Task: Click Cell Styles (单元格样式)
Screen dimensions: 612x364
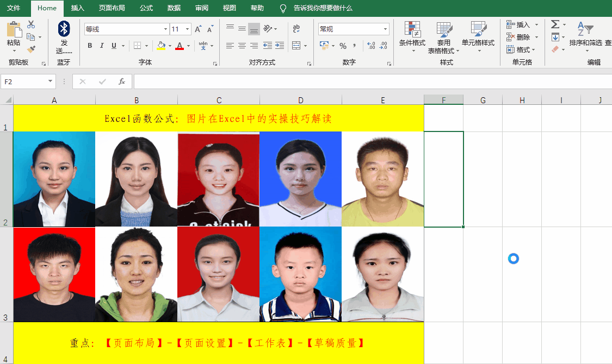Action: pyautogui.click(x=478, y=38)
